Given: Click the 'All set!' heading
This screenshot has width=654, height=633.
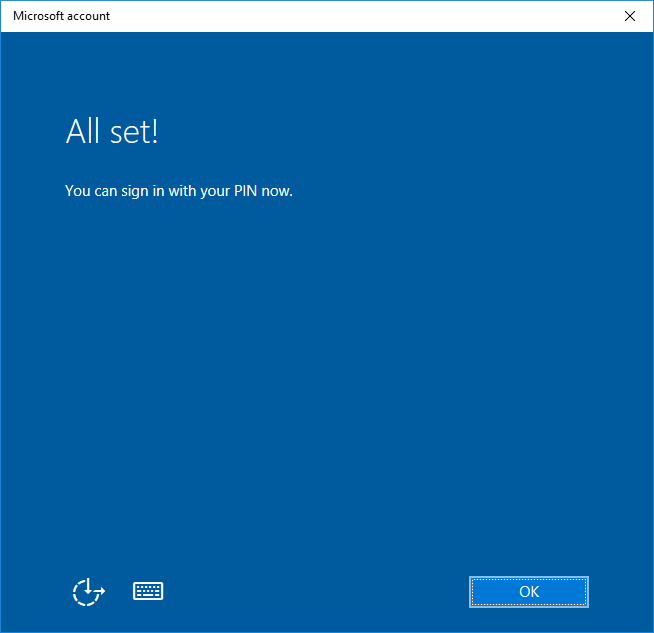Looking at the screenshot, I should tap(112, 131).
